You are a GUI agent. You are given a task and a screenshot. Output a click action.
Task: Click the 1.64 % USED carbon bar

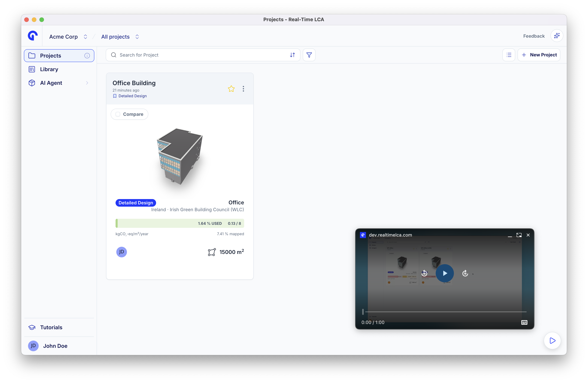click(180, 223)
